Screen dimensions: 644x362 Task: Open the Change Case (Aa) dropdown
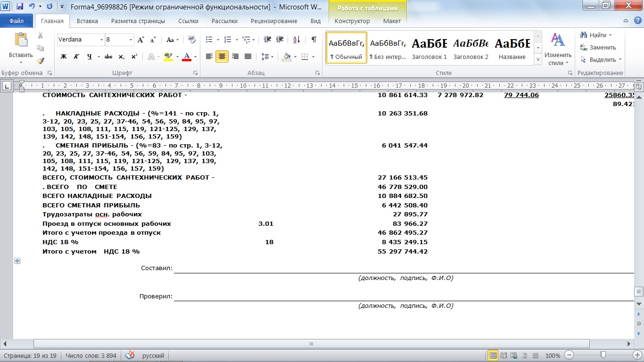pos(173,40)
